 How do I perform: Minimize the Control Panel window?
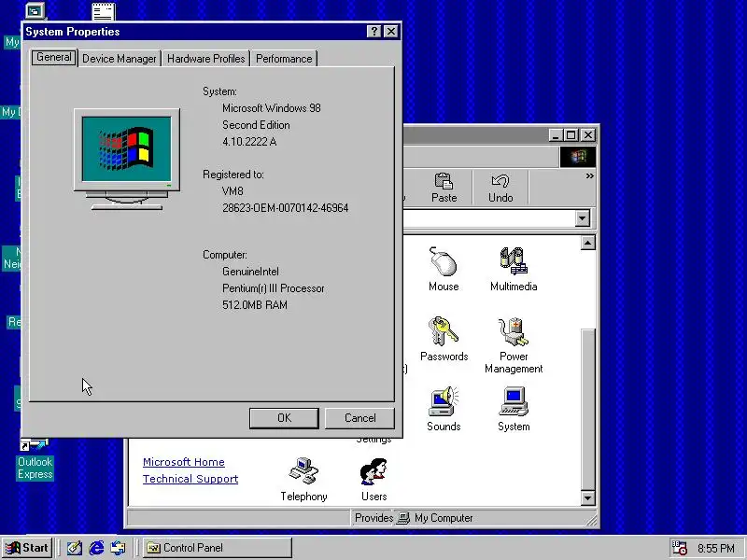point(555,135)
